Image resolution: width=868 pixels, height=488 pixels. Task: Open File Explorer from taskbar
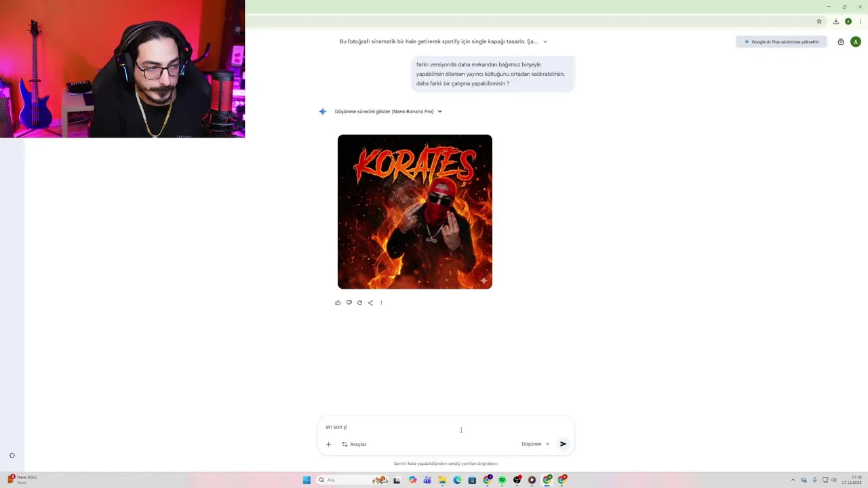[x=442, y=480]
